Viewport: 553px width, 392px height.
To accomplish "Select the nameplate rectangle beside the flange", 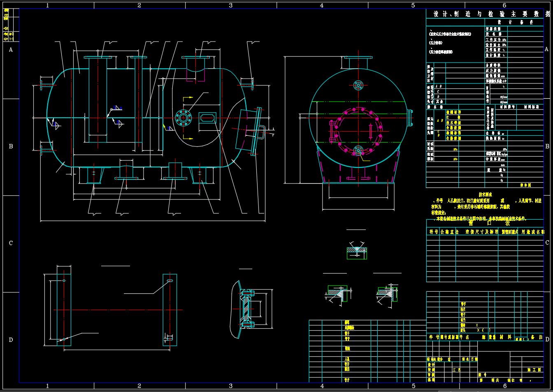I will [x=207, y=118].
